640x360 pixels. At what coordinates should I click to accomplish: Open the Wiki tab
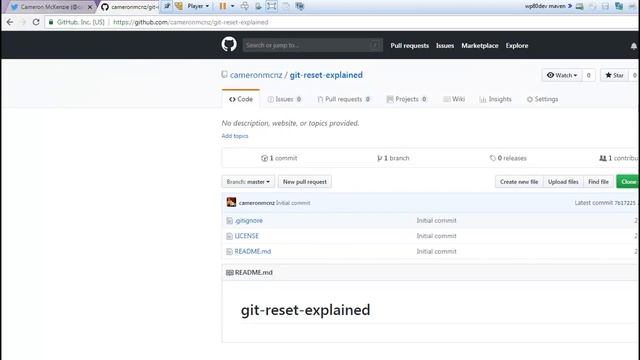[454, 99]
